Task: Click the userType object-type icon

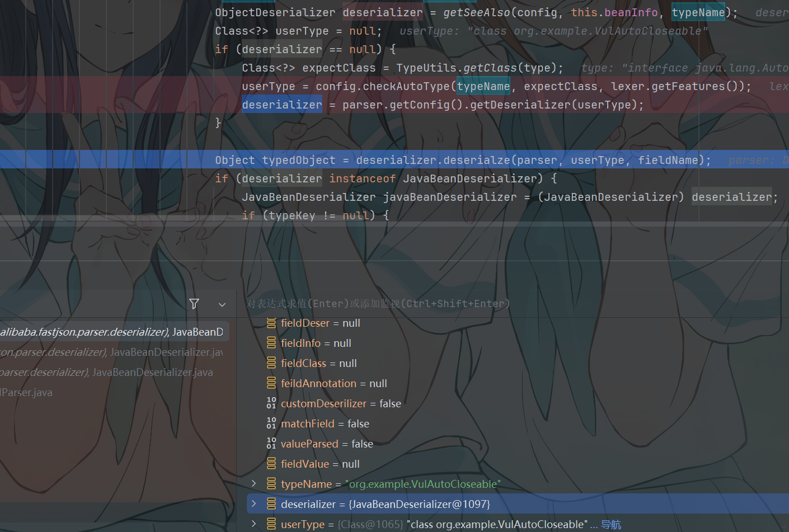Action: [x=271, y=524]
